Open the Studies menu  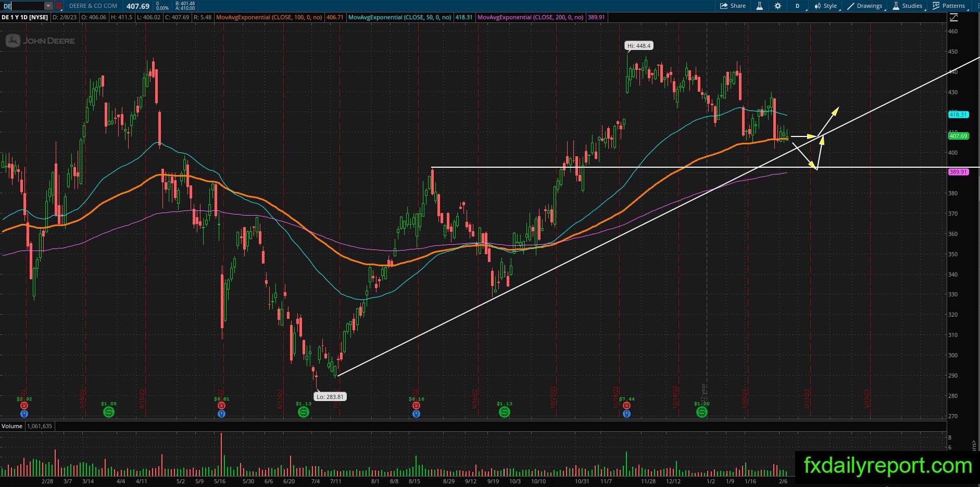click(x=908, y=6)
